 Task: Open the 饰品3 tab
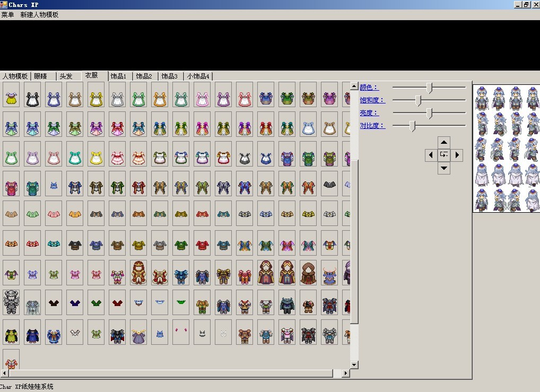[171, 76]
